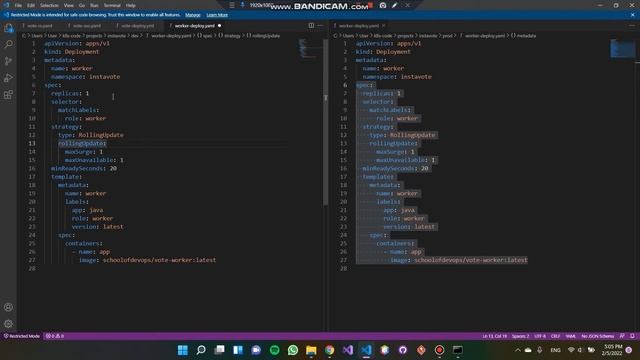Open Windows taskbar search
640x360 pixels.
(x=201, y=350)
